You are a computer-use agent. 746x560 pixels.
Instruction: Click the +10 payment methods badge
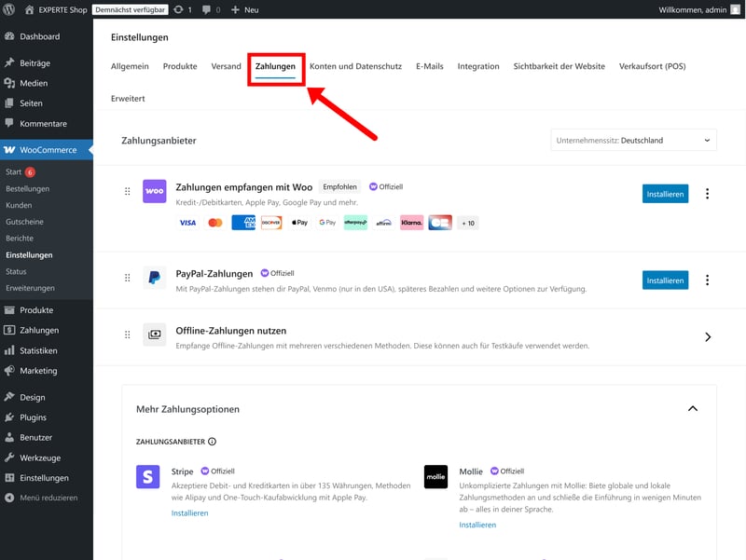coord(467,223)
